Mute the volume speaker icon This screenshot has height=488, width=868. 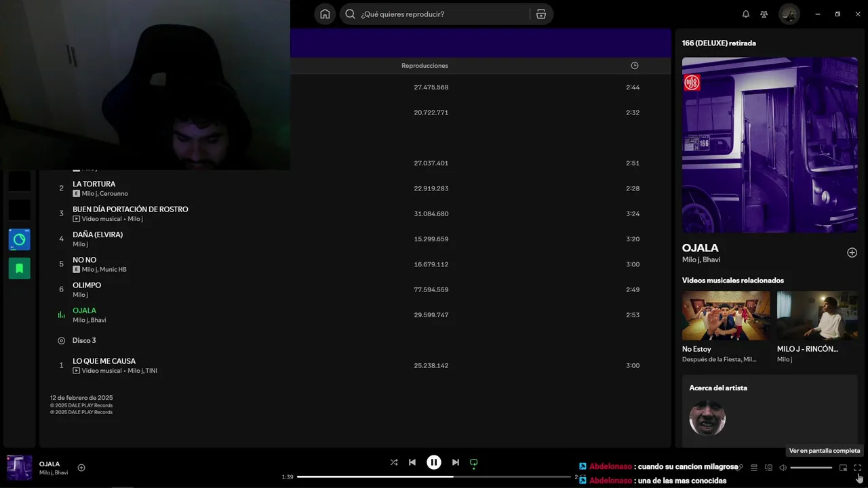[x=783, y=468]
